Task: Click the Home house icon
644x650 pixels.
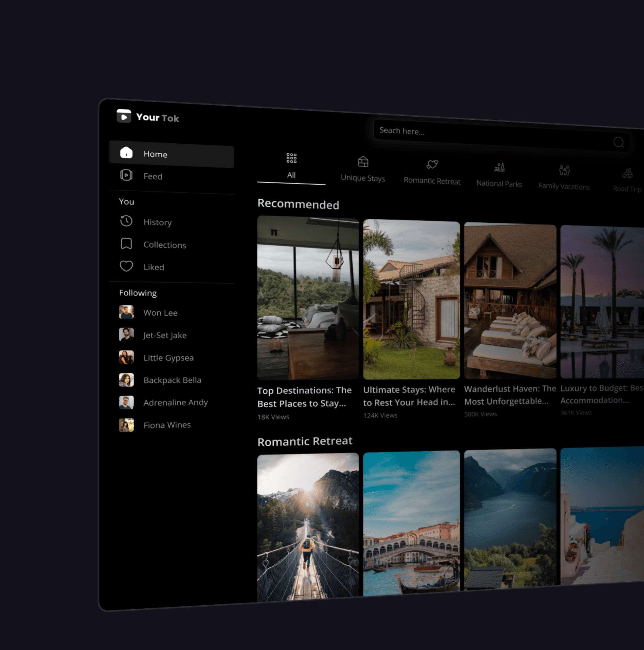Action: point(126,152)
